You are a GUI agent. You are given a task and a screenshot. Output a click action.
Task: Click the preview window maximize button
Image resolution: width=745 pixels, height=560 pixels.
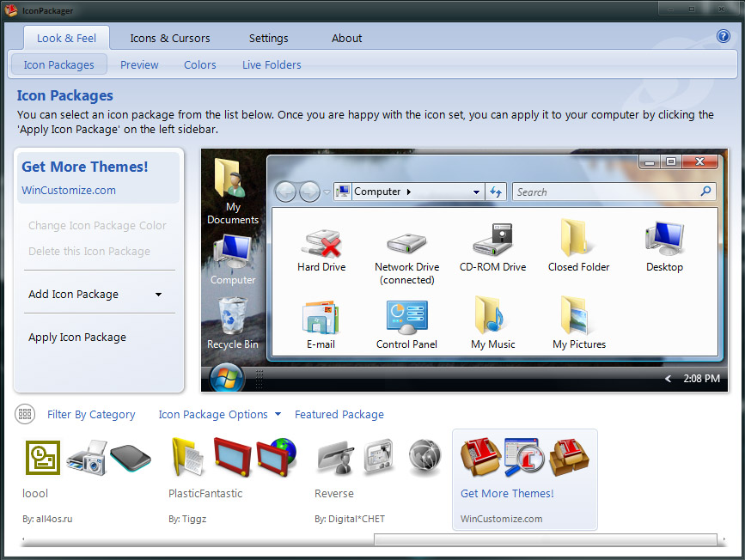tap(671, 162)
